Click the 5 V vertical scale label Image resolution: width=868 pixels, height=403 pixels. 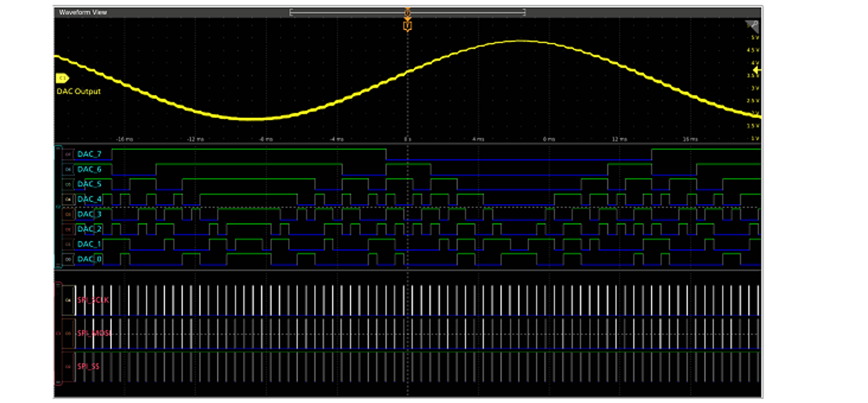[x=755, y=37]
